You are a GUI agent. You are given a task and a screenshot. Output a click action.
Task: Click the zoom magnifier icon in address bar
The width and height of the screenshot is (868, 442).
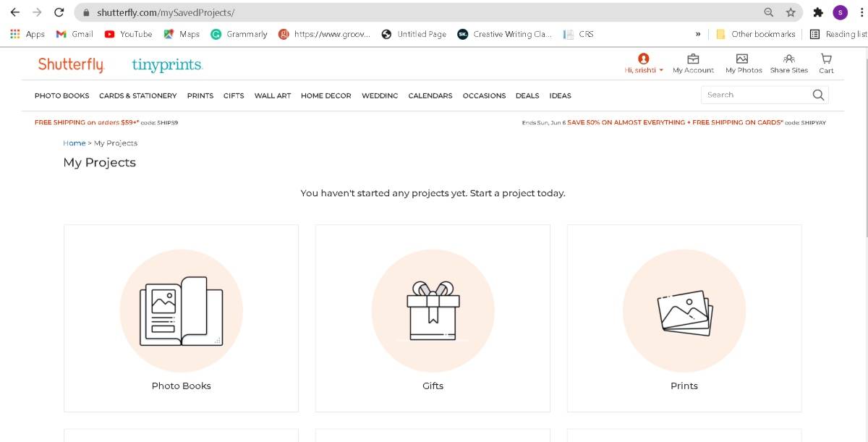point(769,12)
